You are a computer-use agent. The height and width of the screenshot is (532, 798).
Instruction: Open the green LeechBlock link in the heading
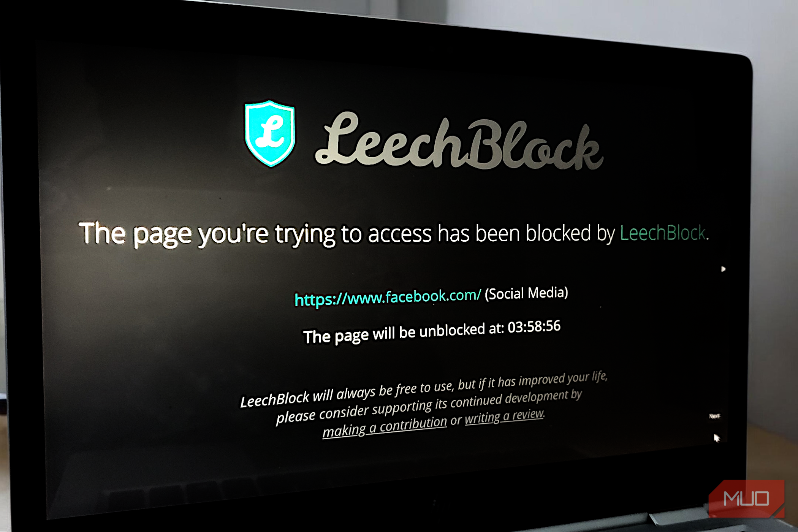pos(664,233)
